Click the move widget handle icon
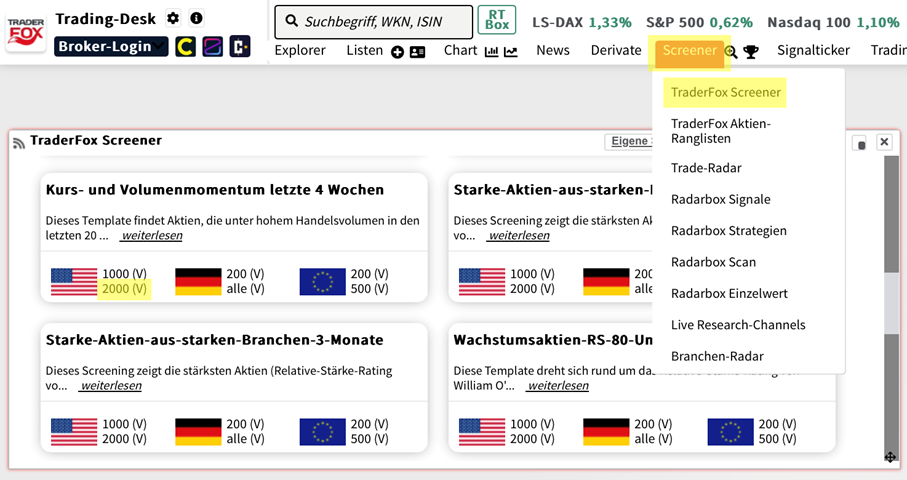 tap(890, 457)
